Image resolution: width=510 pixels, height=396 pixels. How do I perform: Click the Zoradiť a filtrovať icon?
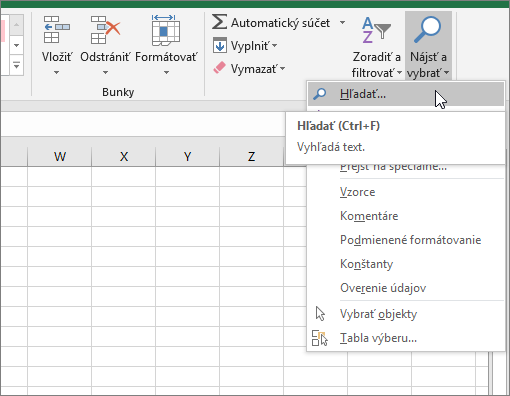(x=376, y=30)
